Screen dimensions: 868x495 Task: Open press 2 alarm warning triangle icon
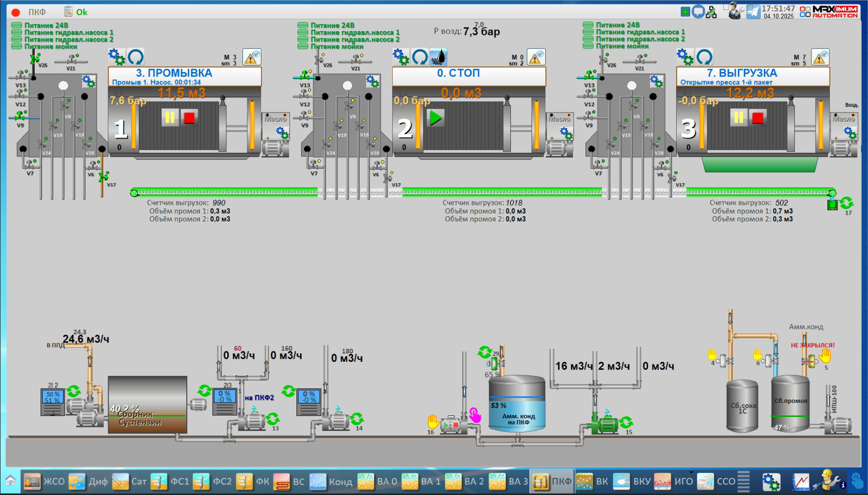536,57
